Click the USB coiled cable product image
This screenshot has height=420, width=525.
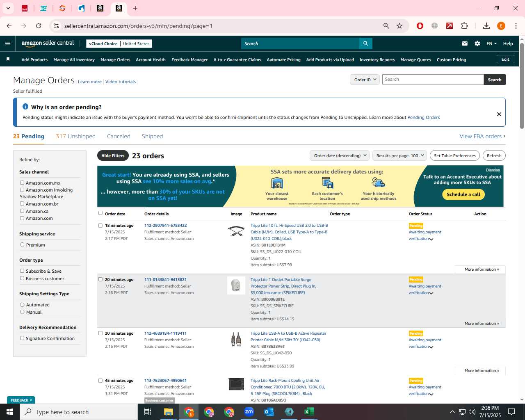click(x=236, y=231)
